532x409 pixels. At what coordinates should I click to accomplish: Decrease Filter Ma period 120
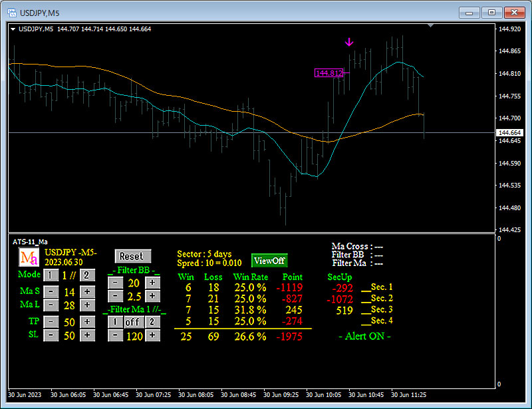coord(115,335)
